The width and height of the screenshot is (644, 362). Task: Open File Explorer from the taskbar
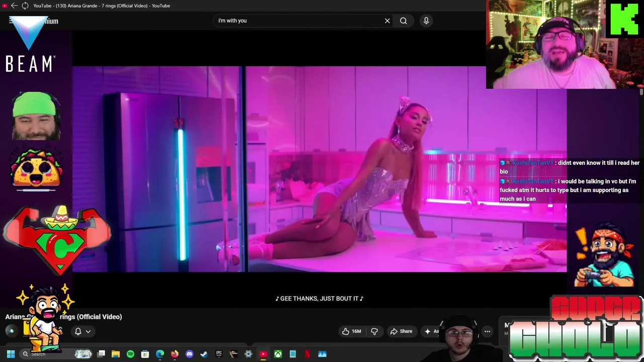(116, 354)
